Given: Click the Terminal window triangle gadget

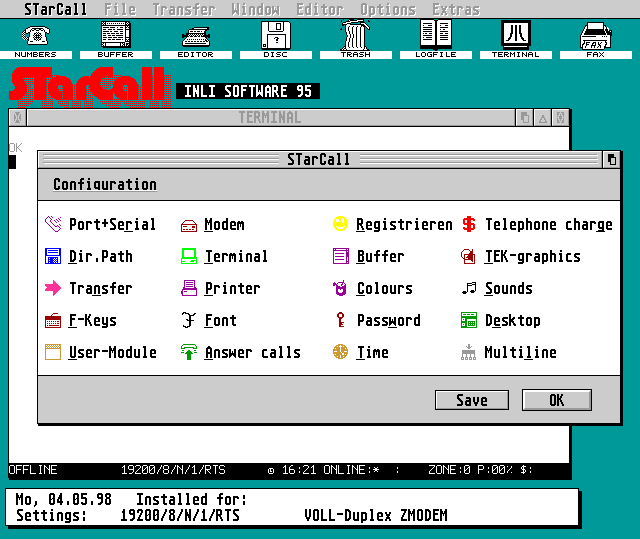Looking at the screenshot, I should pos(543,118).
